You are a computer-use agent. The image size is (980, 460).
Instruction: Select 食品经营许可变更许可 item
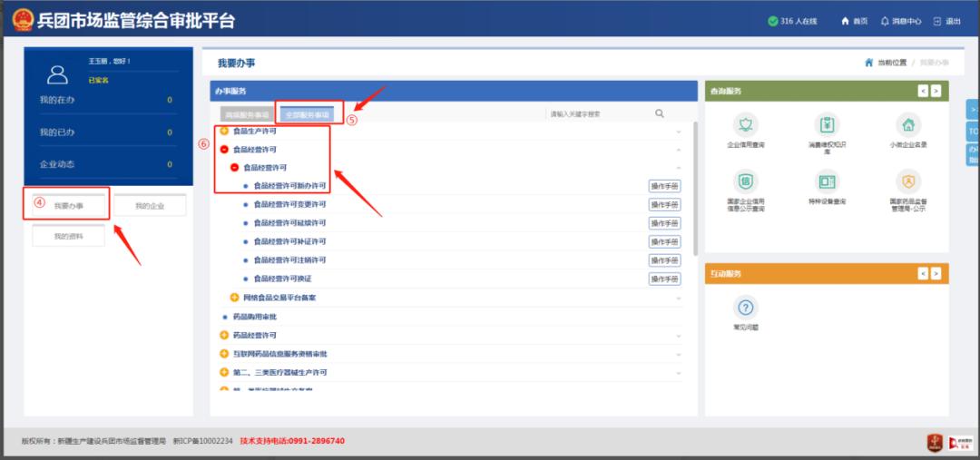pos(289,204)
